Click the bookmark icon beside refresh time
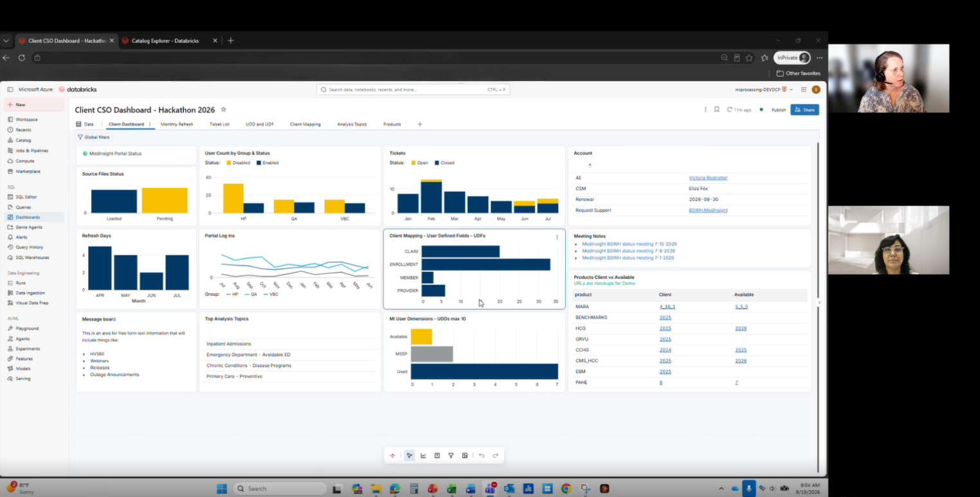This screenshot has width=980, height=497. (x=716, y=109)
